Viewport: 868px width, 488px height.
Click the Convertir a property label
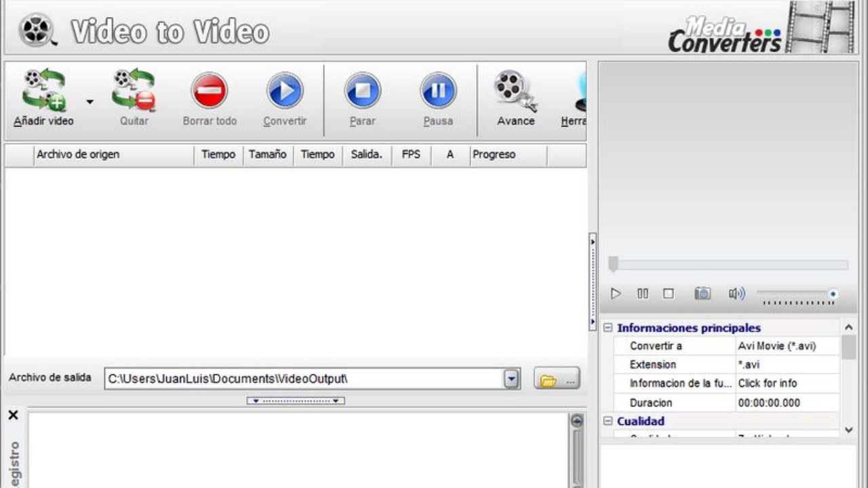click(656, 346)
